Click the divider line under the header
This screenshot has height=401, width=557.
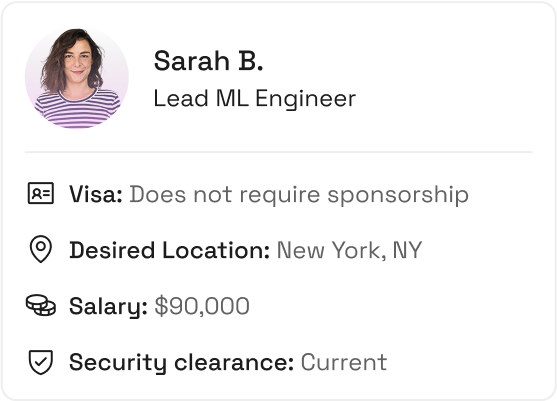[278, 152]
